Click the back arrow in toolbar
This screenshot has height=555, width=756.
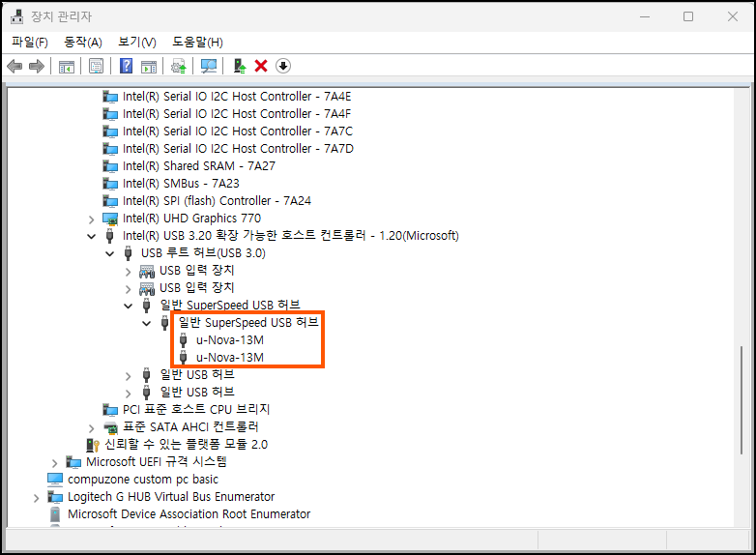point(15,66)
